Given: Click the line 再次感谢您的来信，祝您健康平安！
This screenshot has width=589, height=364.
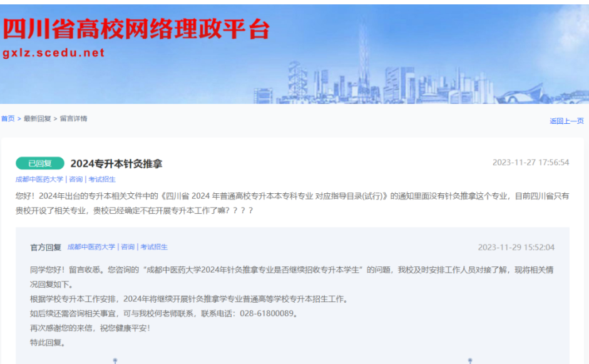Looking at the screenshot, I should pyautogui.click(x=91, y=328).
